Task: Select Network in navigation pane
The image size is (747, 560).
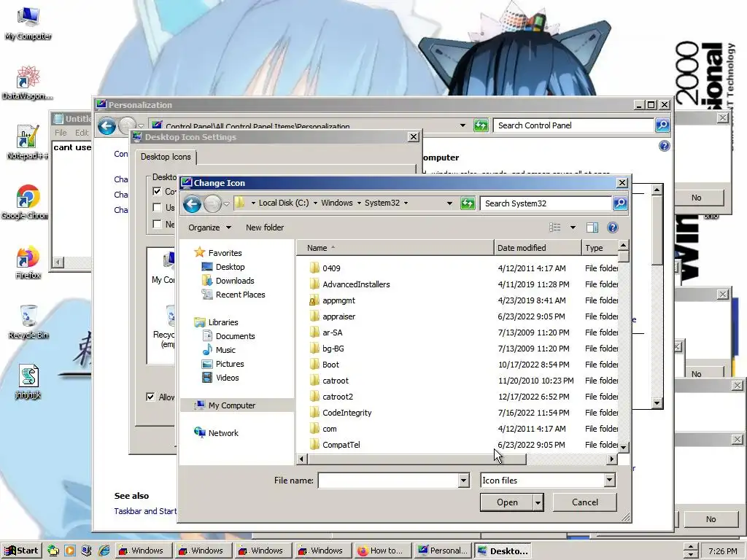Action: 223,433
